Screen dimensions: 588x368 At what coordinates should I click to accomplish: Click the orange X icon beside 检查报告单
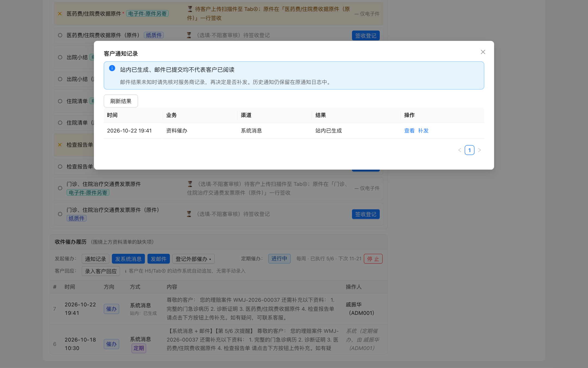[x=60, y=145]
